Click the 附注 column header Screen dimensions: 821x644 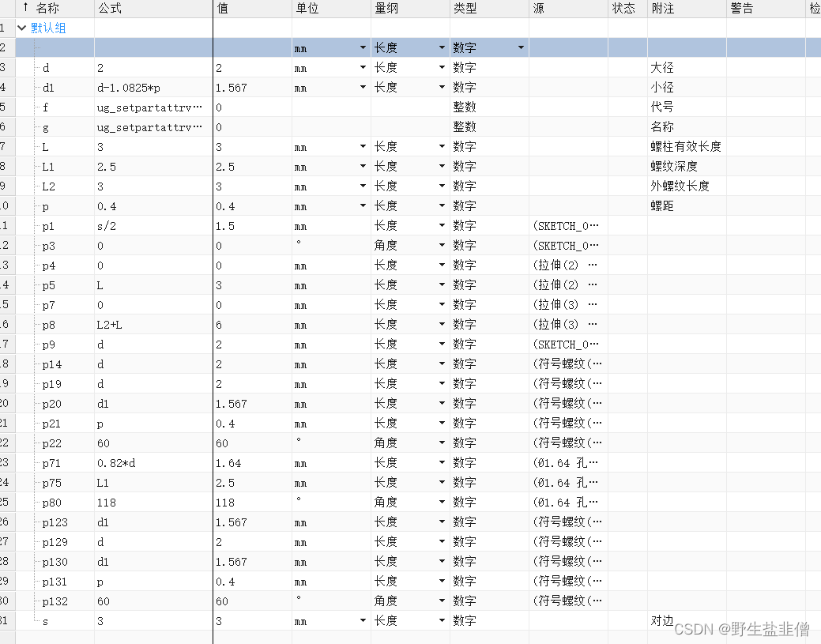point(663,9)
